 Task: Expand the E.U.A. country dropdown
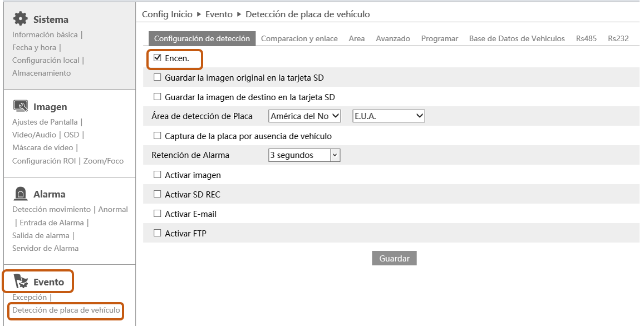389,116
